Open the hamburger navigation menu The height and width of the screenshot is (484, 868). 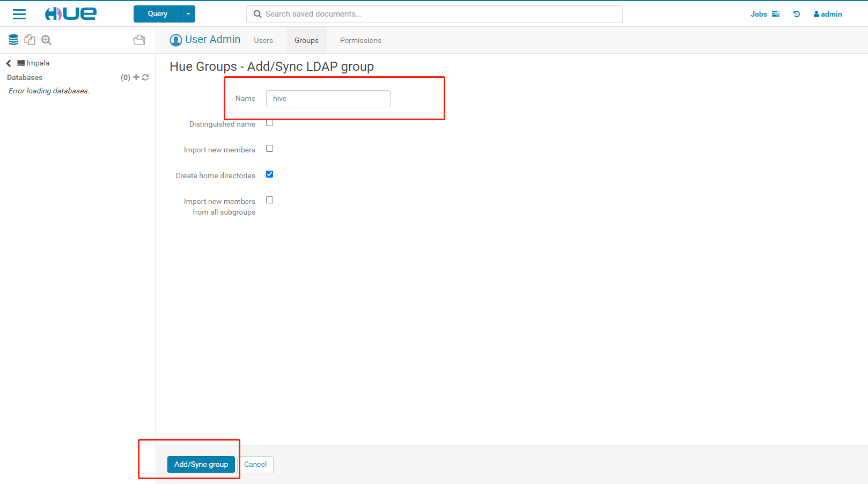point(19,14)
